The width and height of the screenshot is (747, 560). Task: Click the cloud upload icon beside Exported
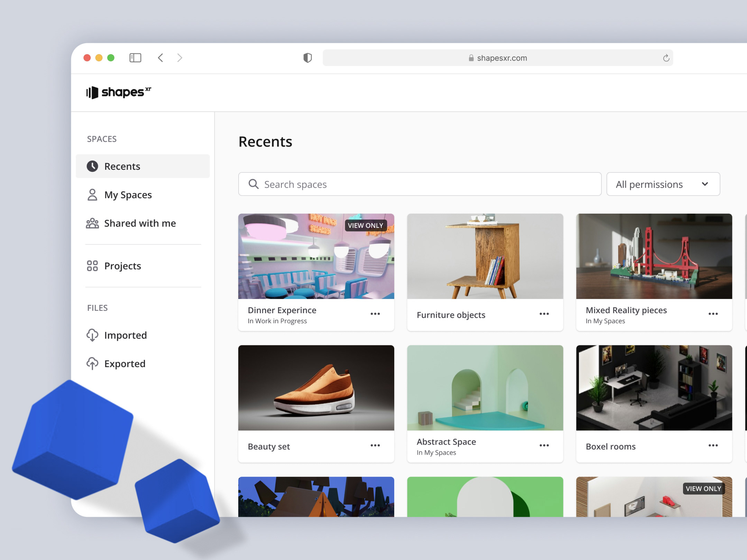tap(92, 363)
